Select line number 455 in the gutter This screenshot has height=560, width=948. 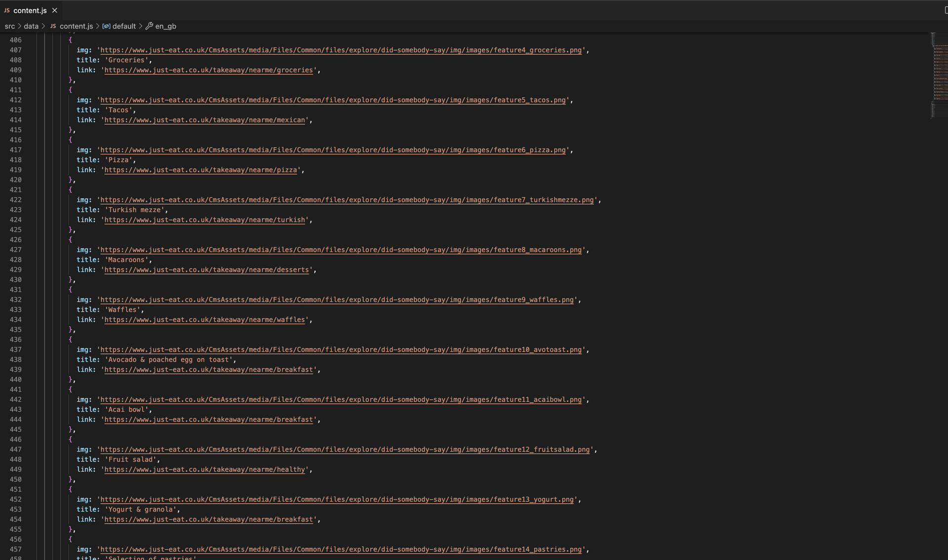15,529
